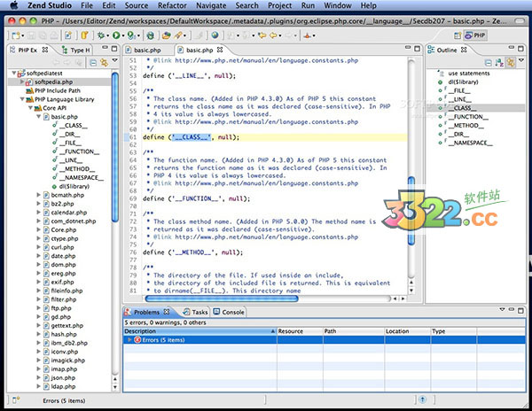Click the PHP Explorer vertical scrollbar thumb
This screenshot has height=411, width=532.
pyautogui.click(x=115, y=147)
